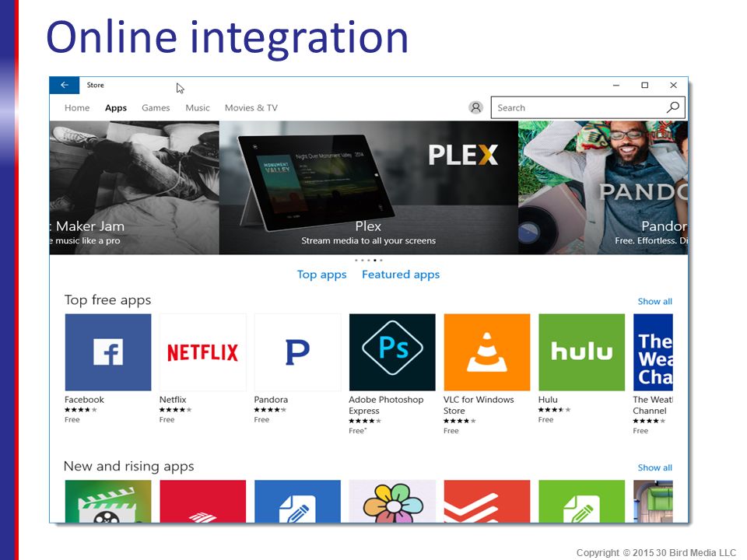Open the Movies & TV tab

[x=251, y=107]
